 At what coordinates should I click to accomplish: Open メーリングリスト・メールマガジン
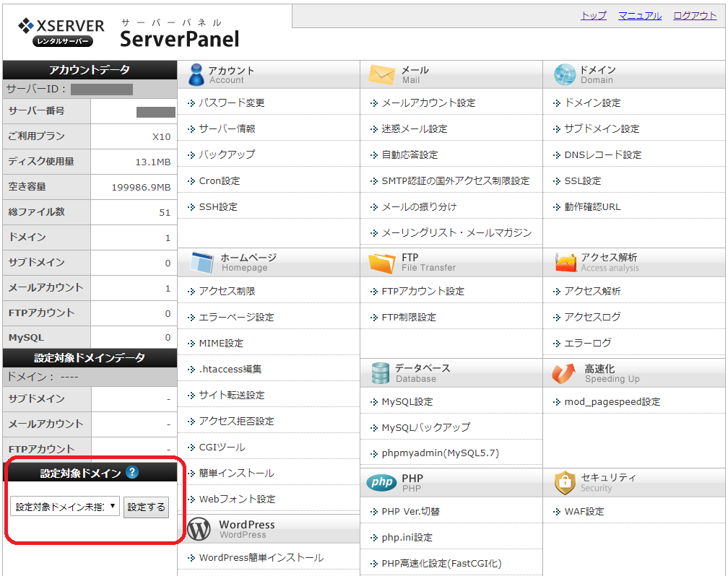point(456,232)
